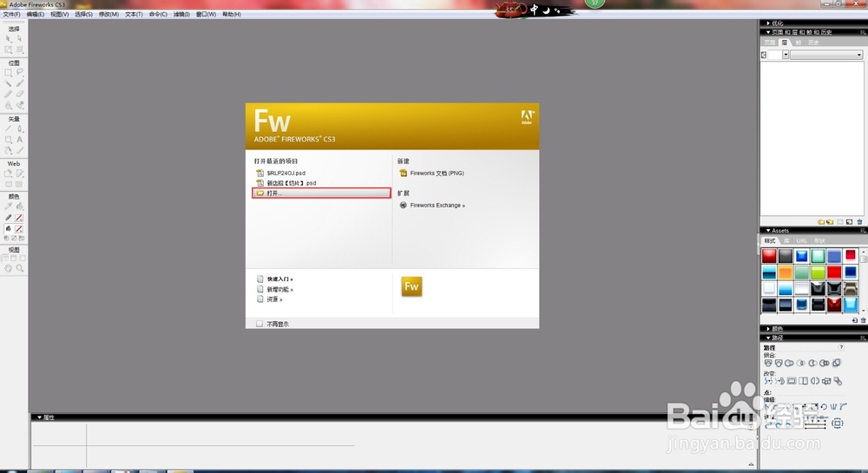Open recent file $RLP24OJ.psd
868x473 pixels.
286,174
